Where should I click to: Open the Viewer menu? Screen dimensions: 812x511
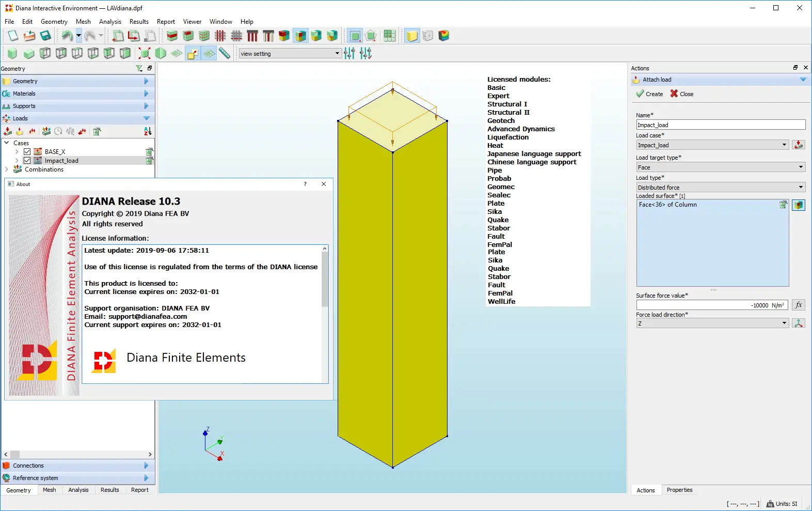(x=192, y=22)
